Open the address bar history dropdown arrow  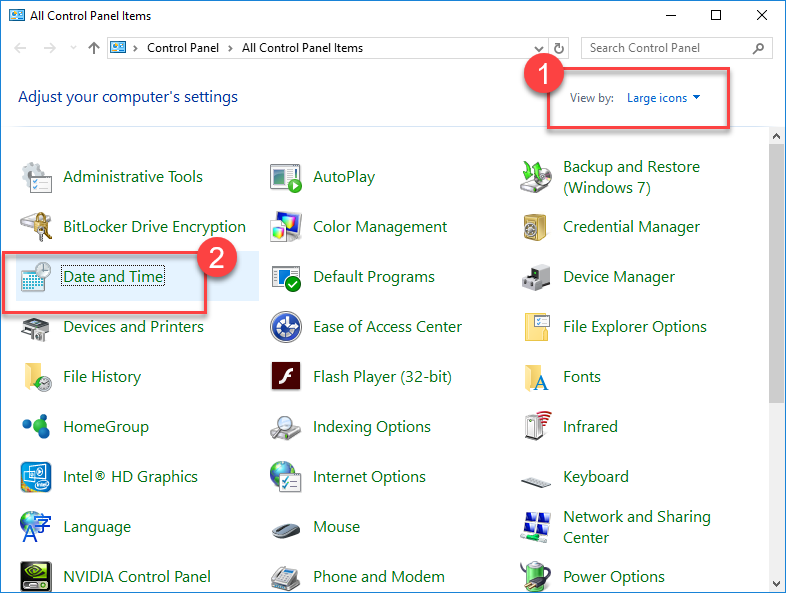[x=540, y=48]
